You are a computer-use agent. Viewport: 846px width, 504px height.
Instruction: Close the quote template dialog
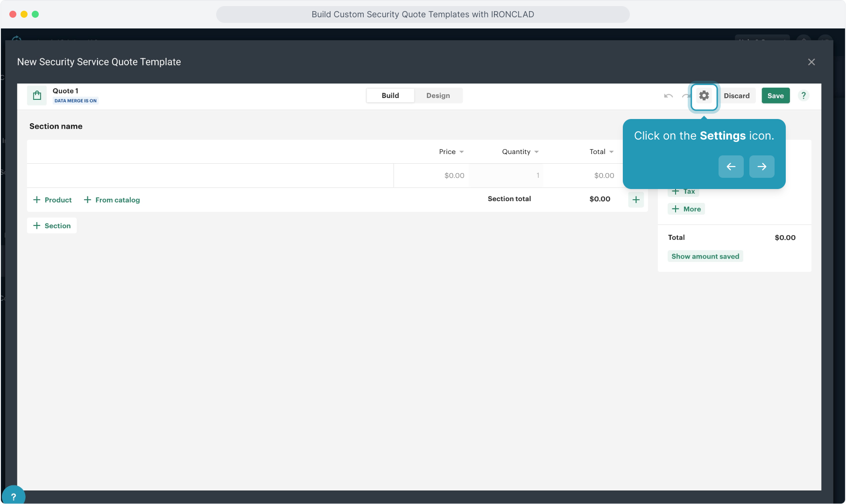coord(811,62)
